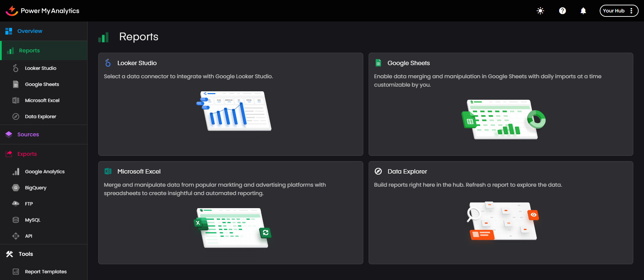Click the Microsoft Excel sidebar icon
Image resolution: width=644 pixels, height=280 pixels.
point(16,100)
